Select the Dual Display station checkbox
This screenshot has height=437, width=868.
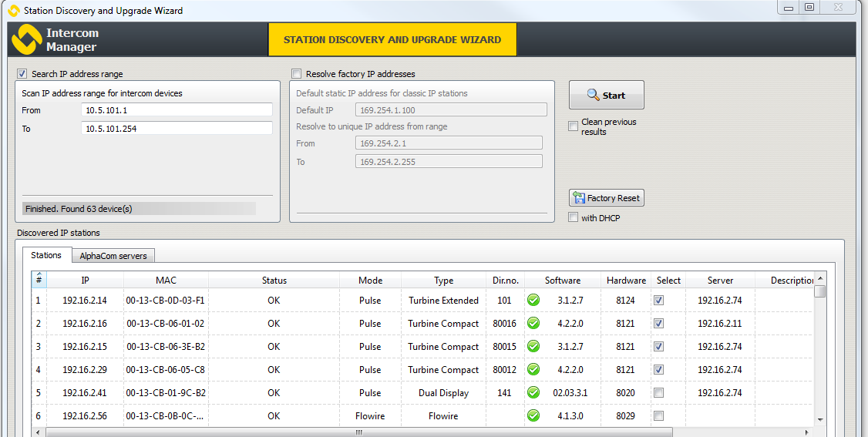[658, 393]
